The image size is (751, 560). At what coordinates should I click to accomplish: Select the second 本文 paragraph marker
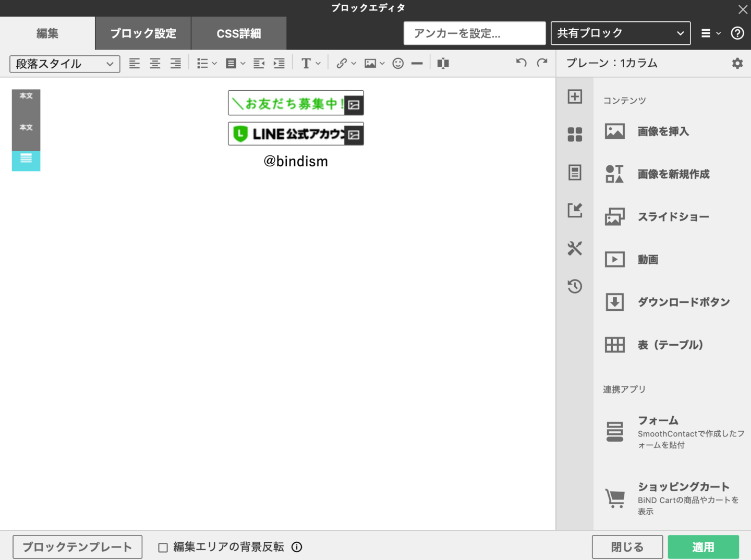tap(26, 127)
